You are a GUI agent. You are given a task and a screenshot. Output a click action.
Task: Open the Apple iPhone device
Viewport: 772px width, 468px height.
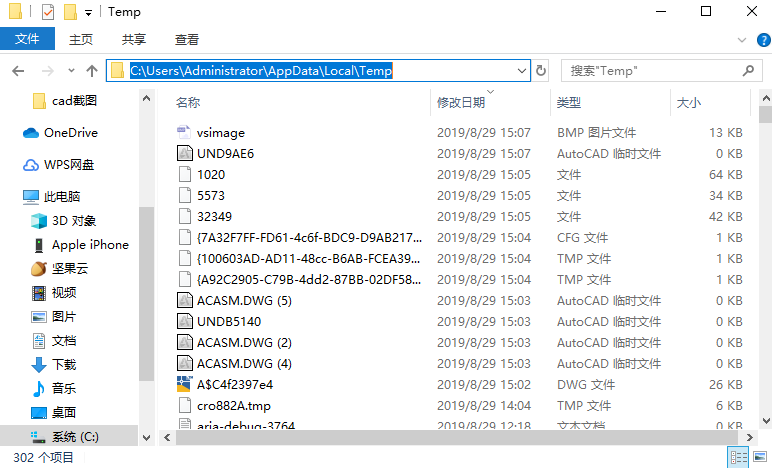point(90,244)
